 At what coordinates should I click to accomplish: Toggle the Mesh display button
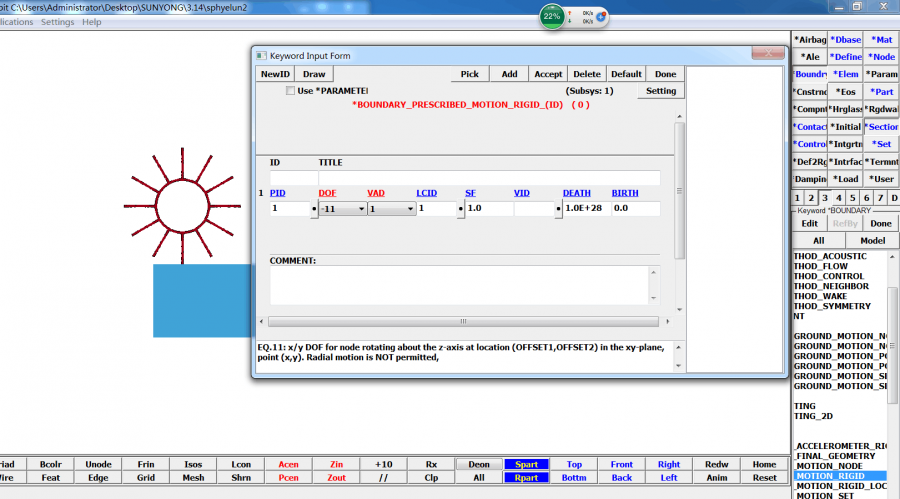193,478
